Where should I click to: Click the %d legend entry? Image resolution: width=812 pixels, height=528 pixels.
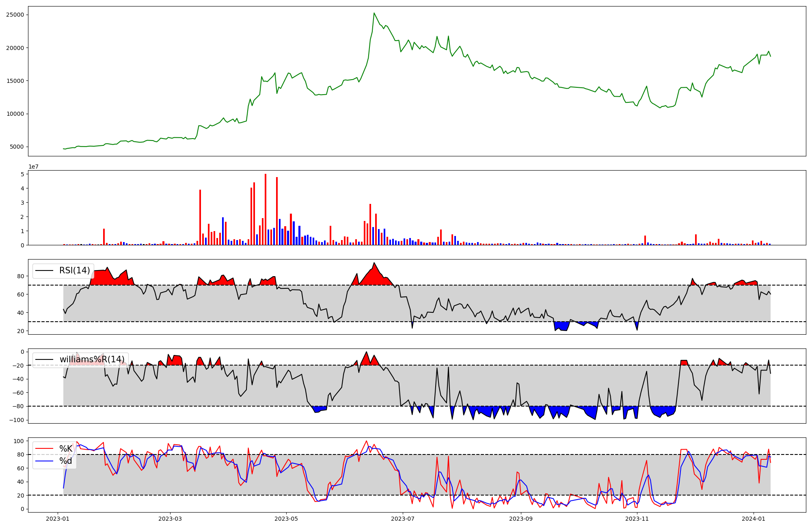[65, 461]
